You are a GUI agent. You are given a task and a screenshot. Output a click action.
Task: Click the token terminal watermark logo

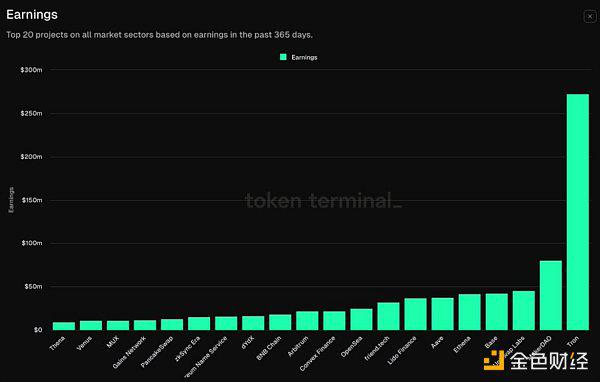[x=323, y=201]
